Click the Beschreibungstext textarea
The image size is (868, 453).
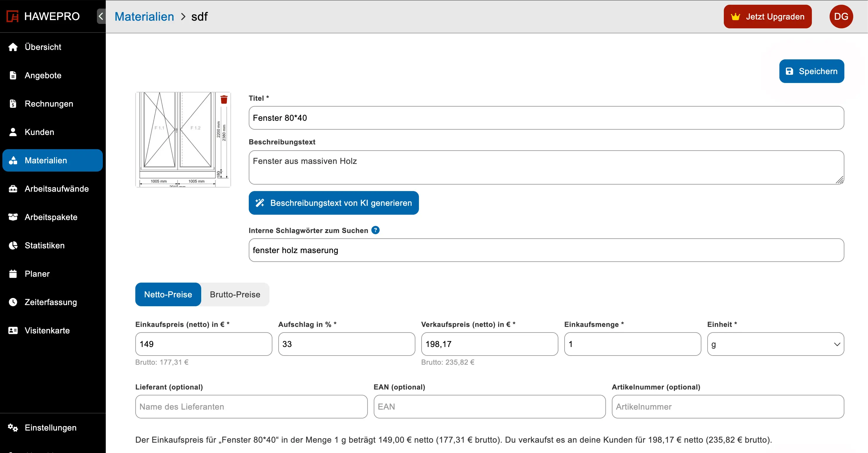pyautogui.click(x=546, y=167)
